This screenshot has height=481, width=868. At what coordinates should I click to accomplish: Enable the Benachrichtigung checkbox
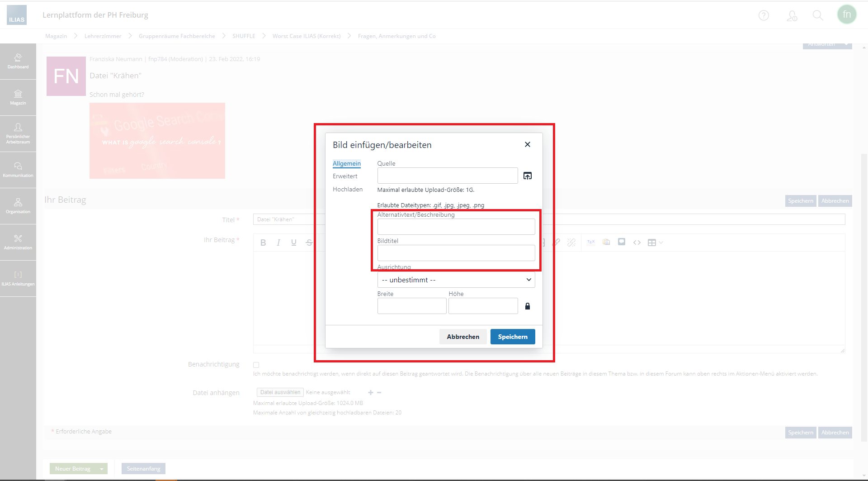point(256,365)
